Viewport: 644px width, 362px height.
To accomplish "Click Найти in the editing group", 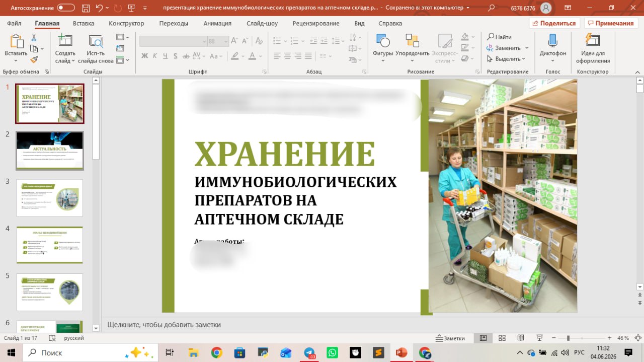I will point(499,37).
